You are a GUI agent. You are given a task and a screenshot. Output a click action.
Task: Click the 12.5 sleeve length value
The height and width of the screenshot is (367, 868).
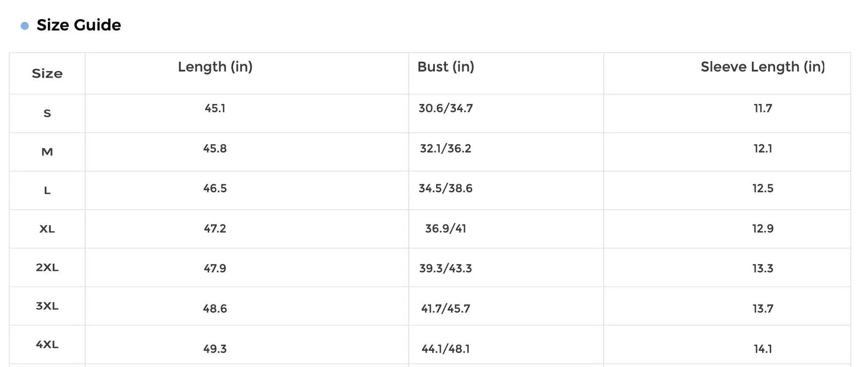click(763, 189)
